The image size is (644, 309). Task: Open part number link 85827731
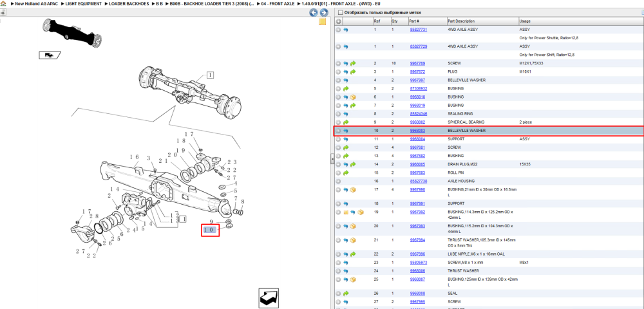[418, 30]
